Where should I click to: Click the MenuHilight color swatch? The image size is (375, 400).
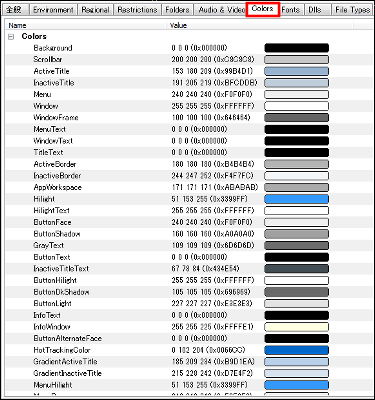(x=297, y=385)
